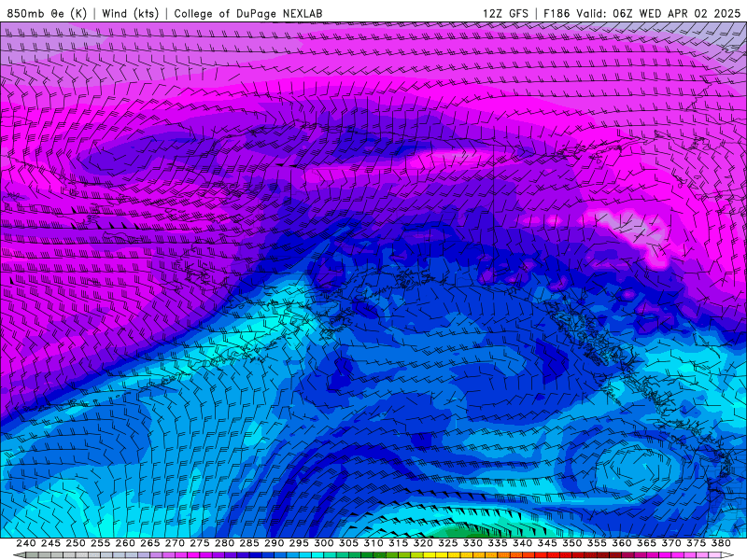Image resolution: width=747 pixels, height=560 pixels.
Task: Click the 315 value on the color scale
Action: (x=399, y=543)
